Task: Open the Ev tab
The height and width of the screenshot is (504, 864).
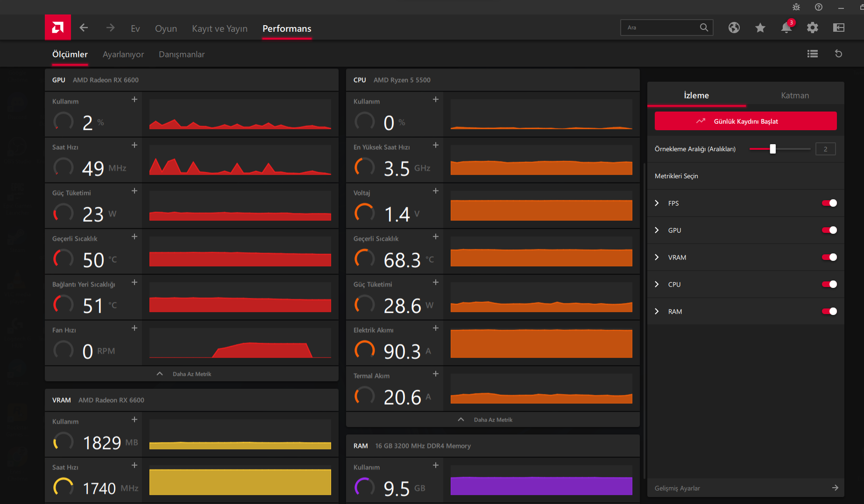Action: click(x=135, y=28)
